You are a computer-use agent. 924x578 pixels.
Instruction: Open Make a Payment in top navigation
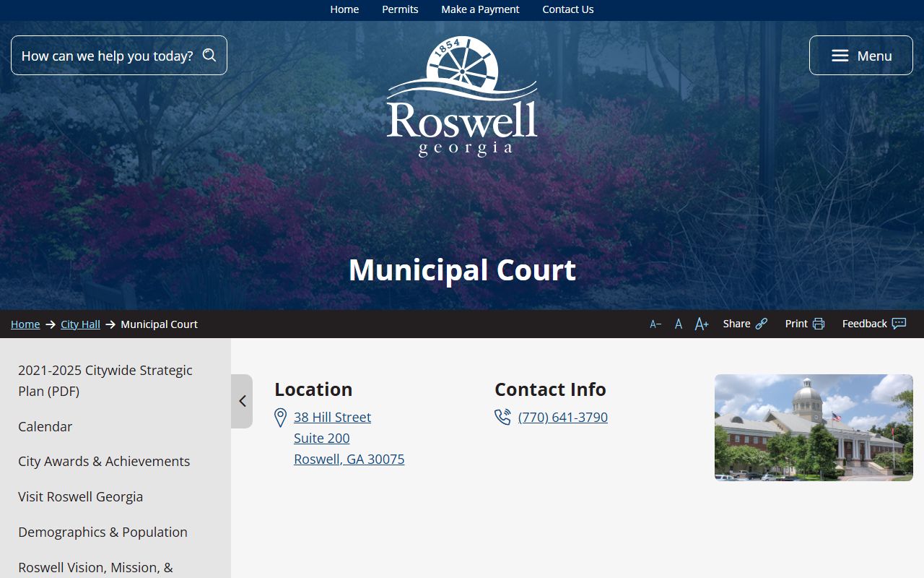point(480,9)
